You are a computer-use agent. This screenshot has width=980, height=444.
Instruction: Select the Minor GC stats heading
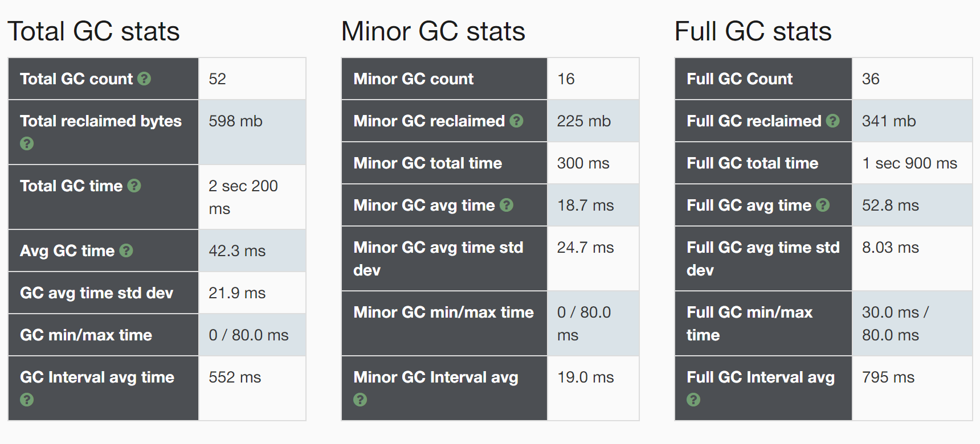(x=433, y=31)
